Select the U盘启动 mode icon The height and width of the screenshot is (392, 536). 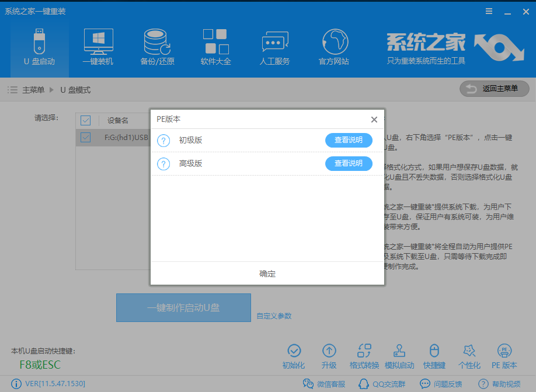[39, 47]
